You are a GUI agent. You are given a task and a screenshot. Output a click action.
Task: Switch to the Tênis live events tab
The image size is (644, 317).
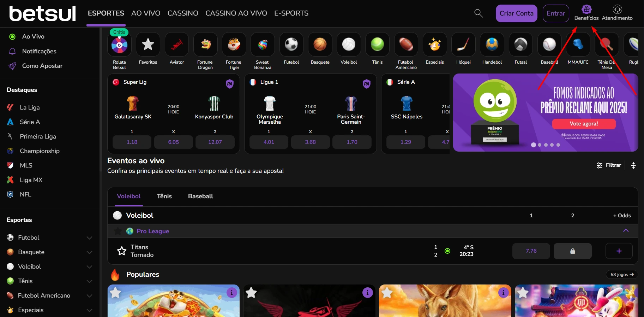click(x=164, y=196)
